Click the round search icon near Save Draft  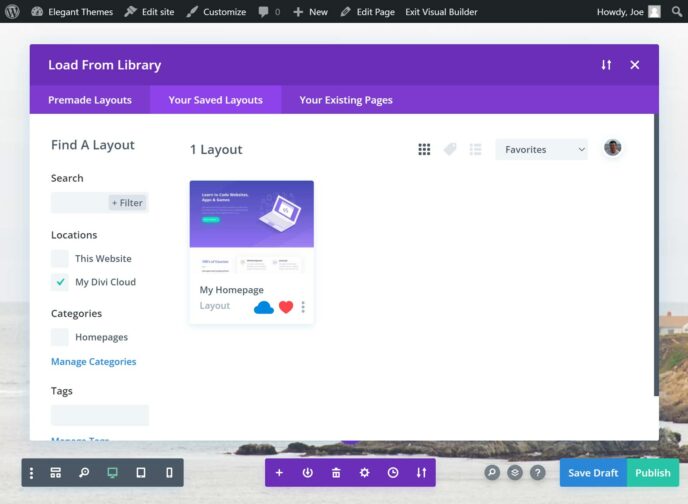tap(492, 472)
